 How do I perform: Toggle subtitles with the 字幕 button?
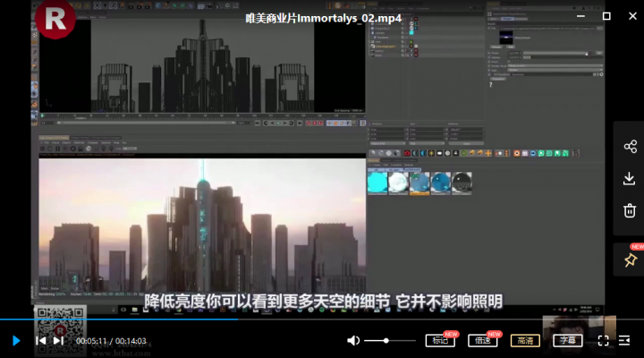pyautogui.click(x=568, y=341)
